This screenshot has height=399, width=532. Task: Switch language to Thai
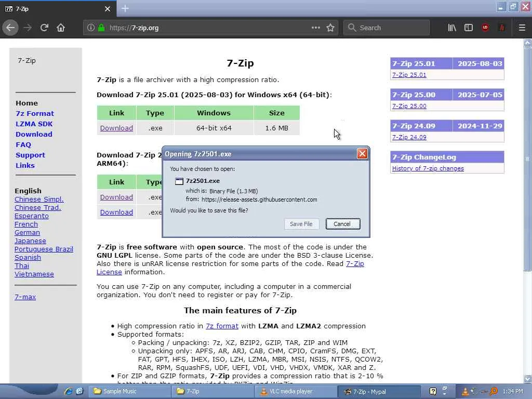pyautogui.click(x=22, y=266)
